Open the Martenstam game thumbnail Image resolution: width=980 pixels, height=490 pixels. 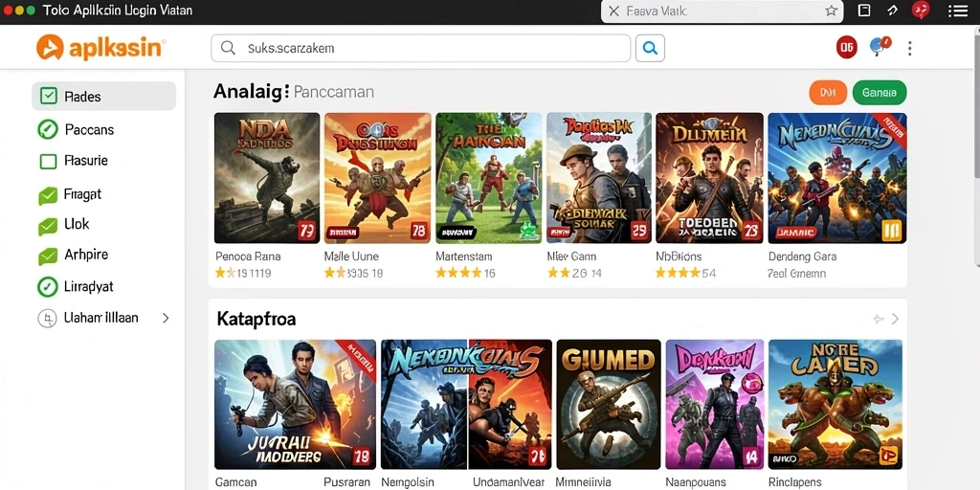click(x=489, y=178)
